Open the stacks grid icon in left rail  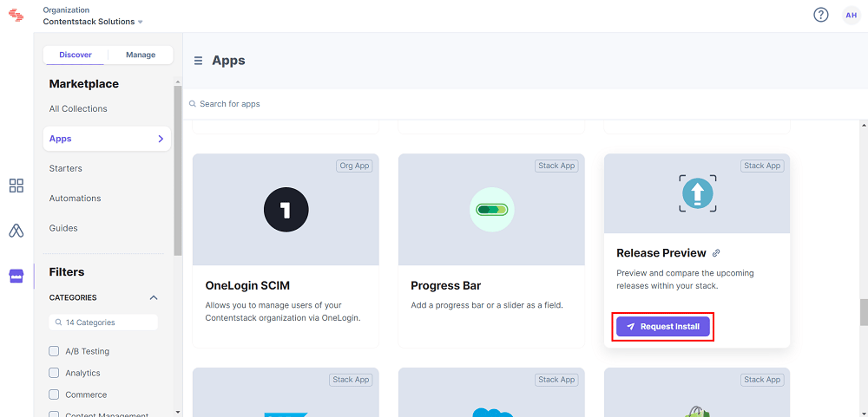coord(16,185)
